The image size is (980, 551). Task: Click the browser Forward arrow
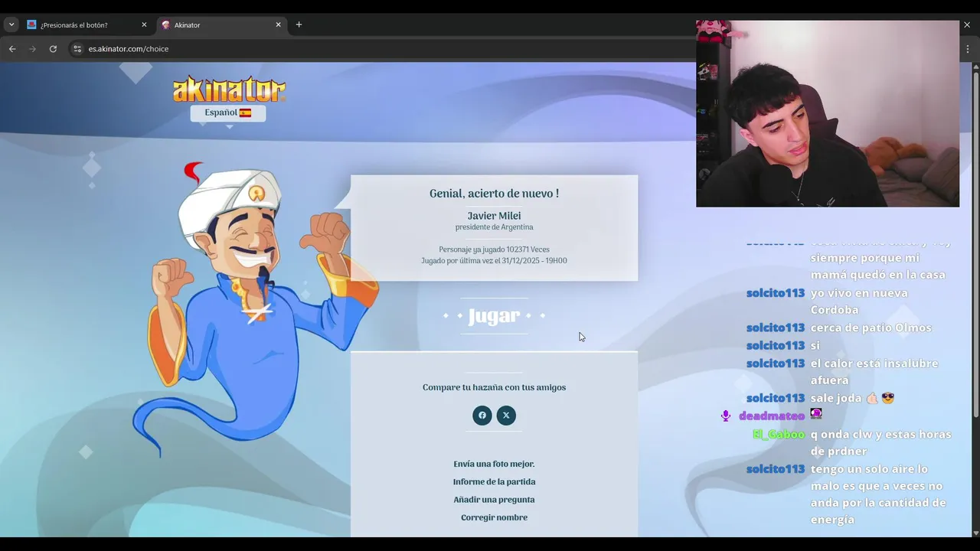coord(32,49)
